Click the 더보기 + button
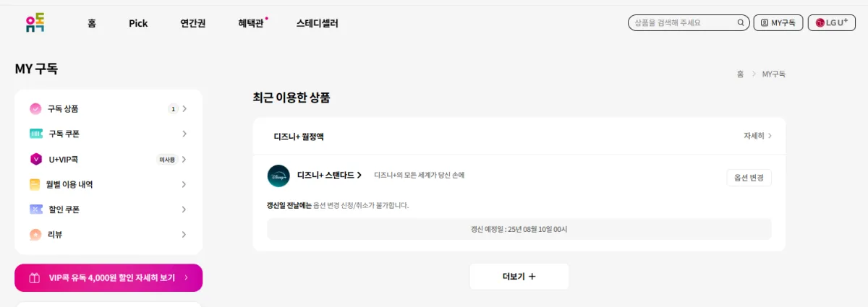 [x=519, y=277]
